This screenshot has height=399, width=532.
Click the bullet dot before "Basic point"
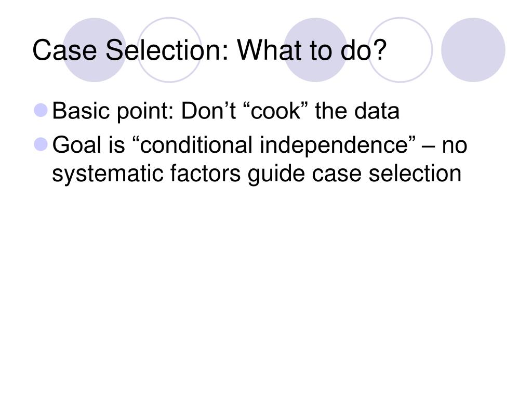(41, 111)
